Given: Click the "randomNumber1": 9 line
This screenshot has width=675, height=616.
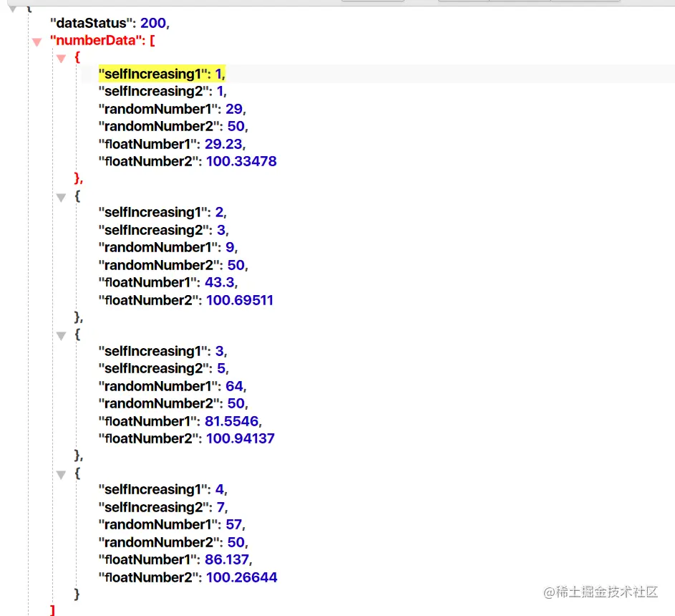Looking at the screenshot, I should pos(168,247).
